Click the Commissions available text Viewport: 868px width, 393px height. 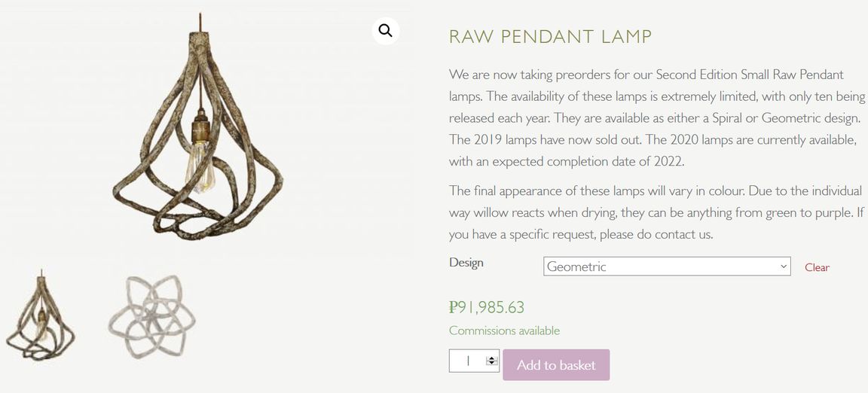tap(504, 331)
